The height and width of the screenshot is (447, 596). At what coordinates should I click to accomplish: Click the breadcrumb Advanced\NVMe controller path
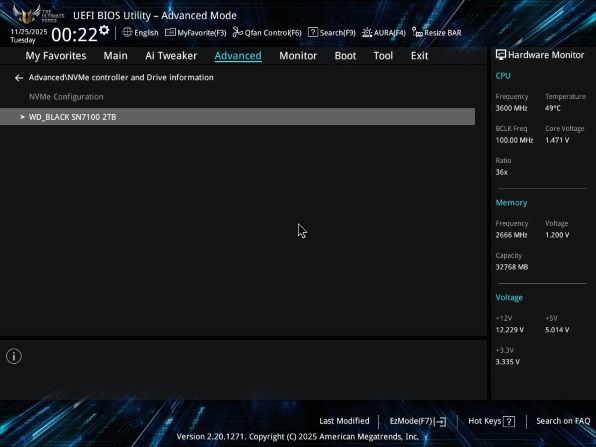[x=121, y=78]
